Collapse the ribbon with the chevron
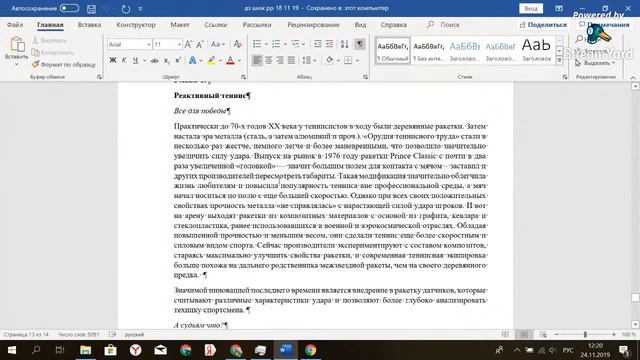 pyautogui.click(x=633, y=77)
